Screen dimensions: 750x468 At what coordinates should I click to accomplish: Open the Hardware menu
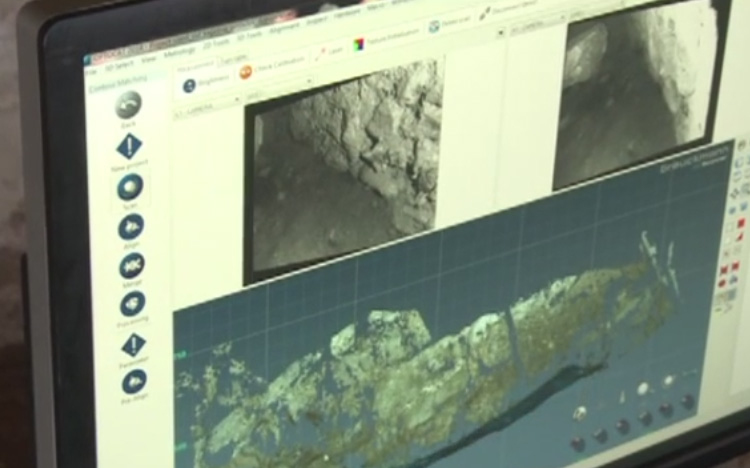[x=347, y=14]
